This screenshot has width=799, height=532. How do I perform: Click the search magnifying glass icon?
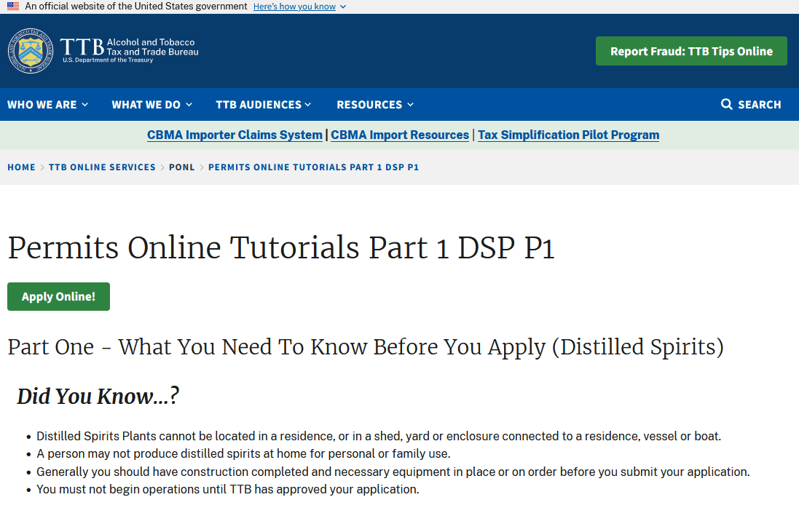pyautogui.click(x=726, y=105)
